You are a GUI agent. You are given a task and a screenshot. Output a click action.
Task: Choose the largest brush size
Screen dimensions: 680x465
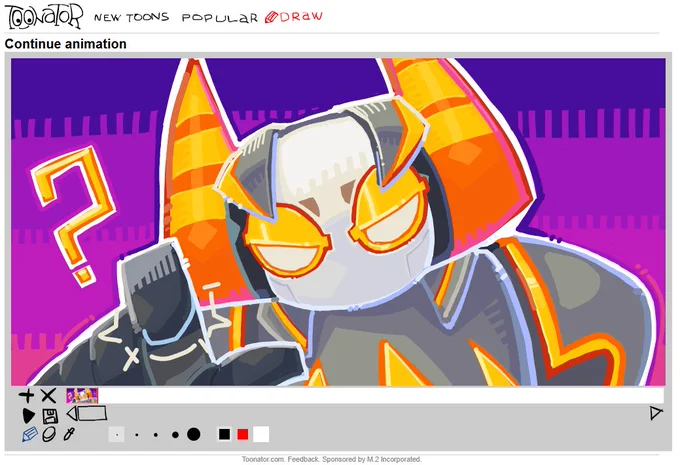click(x=193, y=434)
